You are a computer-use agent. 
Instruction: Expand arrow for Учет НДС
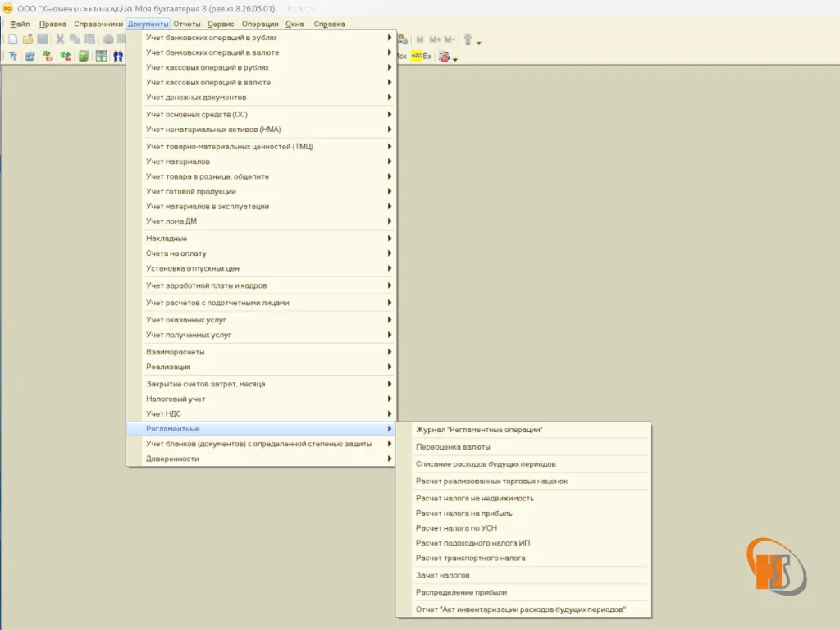(390, 413)
